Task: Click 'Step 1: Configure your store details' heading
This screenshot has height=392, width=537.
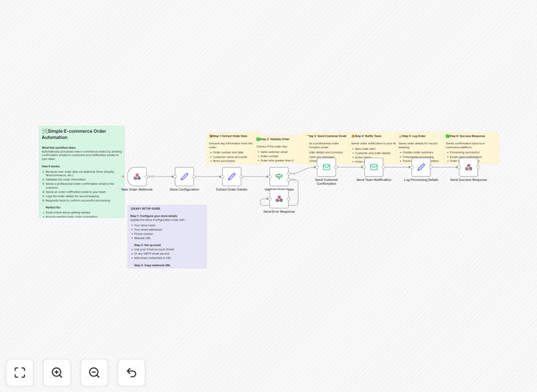Action: (154, 217)
